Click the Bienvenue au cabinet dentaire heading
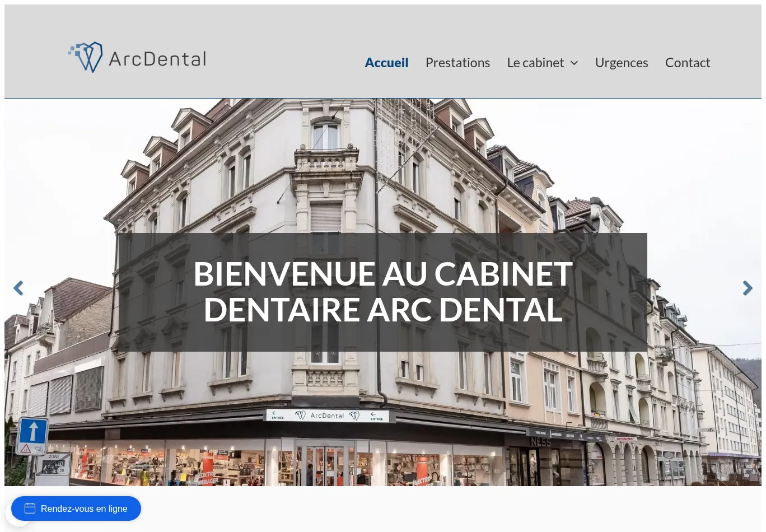 [x=382, y=292]
